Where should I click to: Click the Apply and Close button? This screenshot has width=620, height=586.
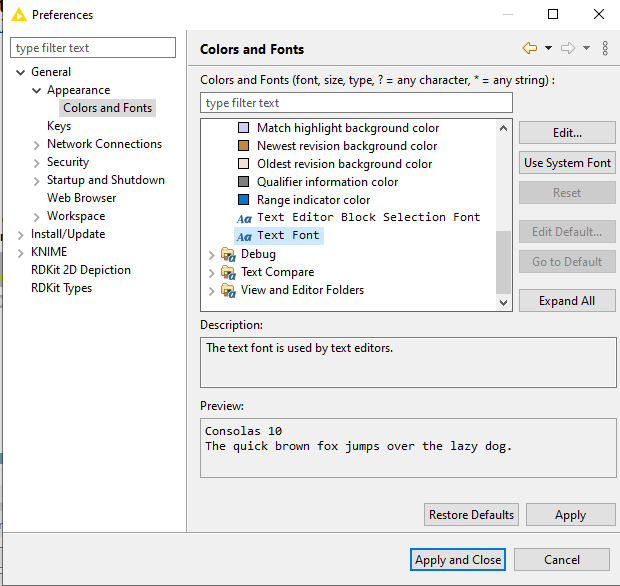pos(458,560)
